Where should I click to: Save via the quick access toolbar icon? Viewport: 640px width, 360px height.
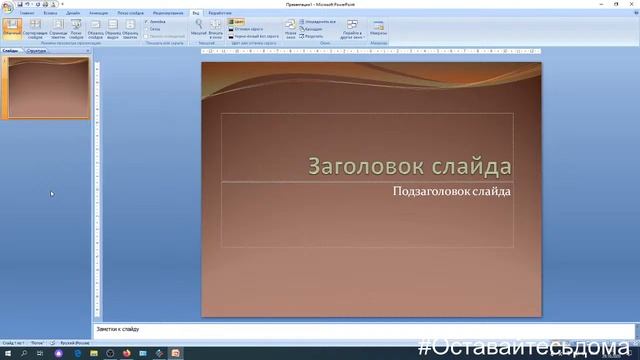click(20, 4)
